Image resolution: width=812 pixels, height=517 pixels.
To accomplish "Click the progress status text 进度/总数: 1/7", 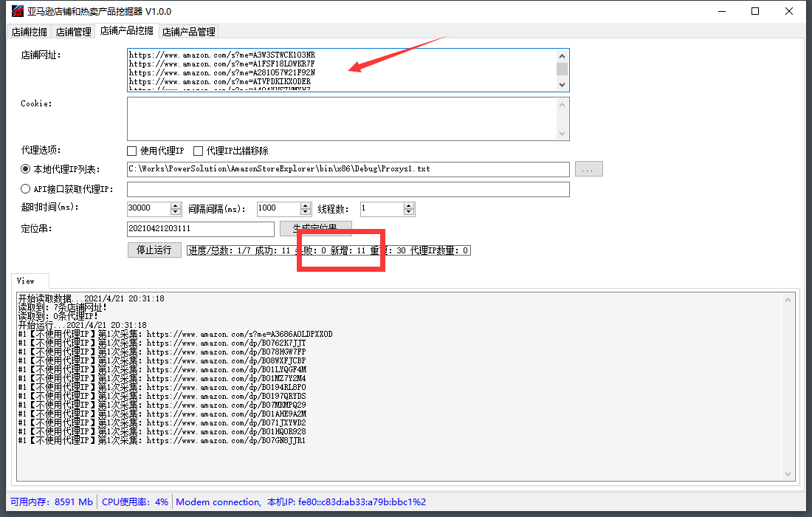I will pyautogui.click(x=219, y=250).
